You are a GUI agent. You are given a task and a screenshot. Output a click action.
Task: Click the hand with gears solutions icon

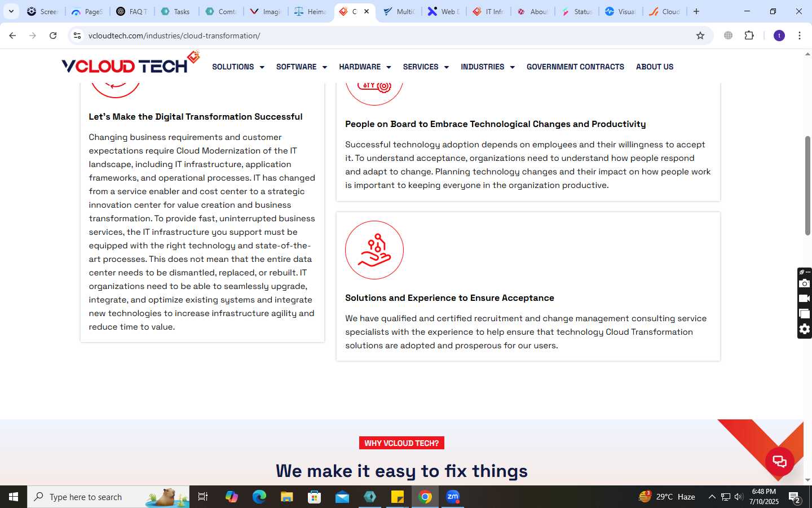(x=374, y=250)
